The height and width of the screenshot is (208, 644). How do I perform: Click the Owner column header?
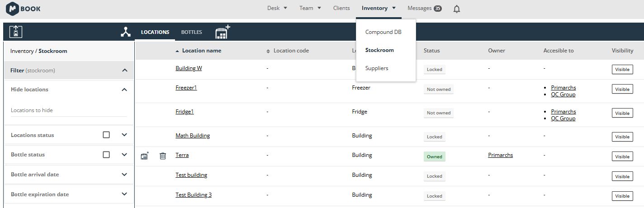click(x=497, y=51)
